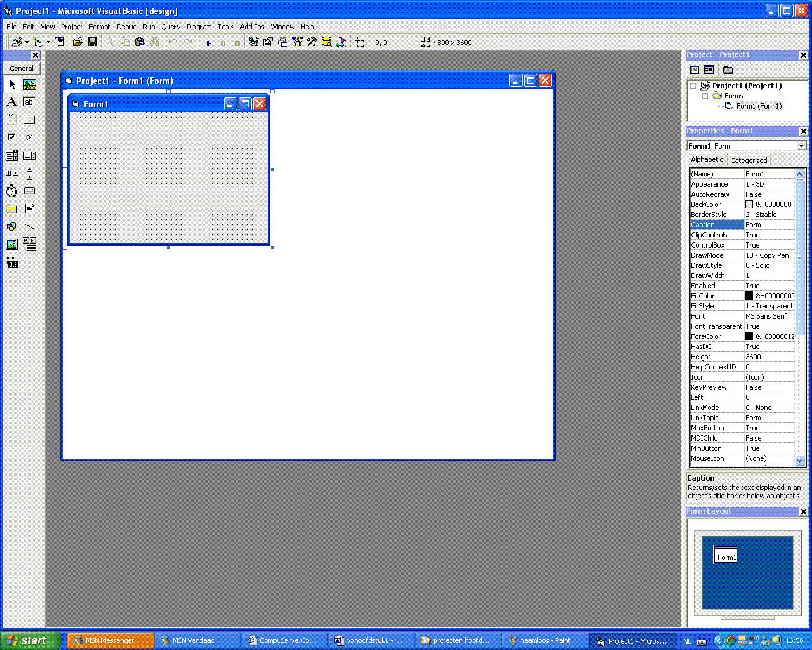Screen dimensions: 812x650
Task: Click the Toolbox hammer icon in toolbar
Action: tap(312, 43)
